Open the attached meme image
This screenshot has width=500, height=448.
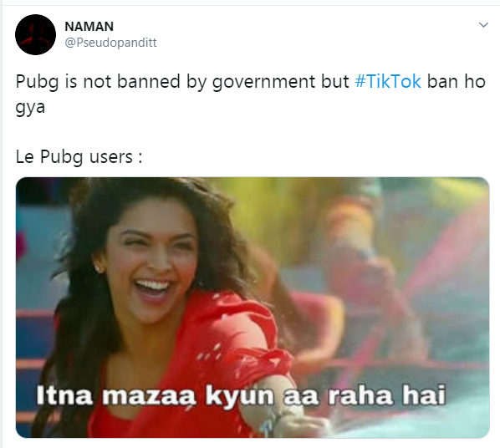(253, 308)
